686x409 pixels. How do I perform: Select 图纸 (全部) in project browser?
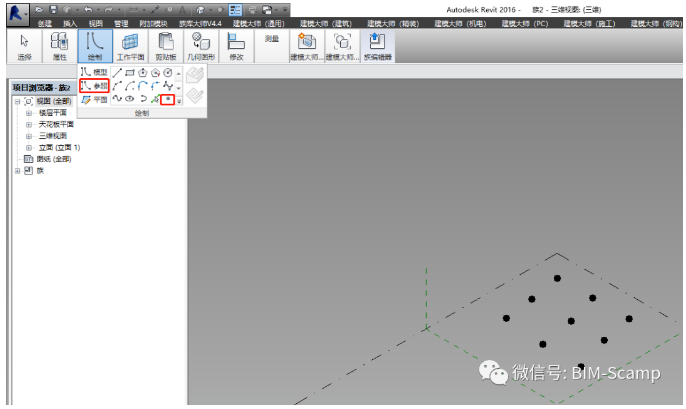[x=53, y=159]
